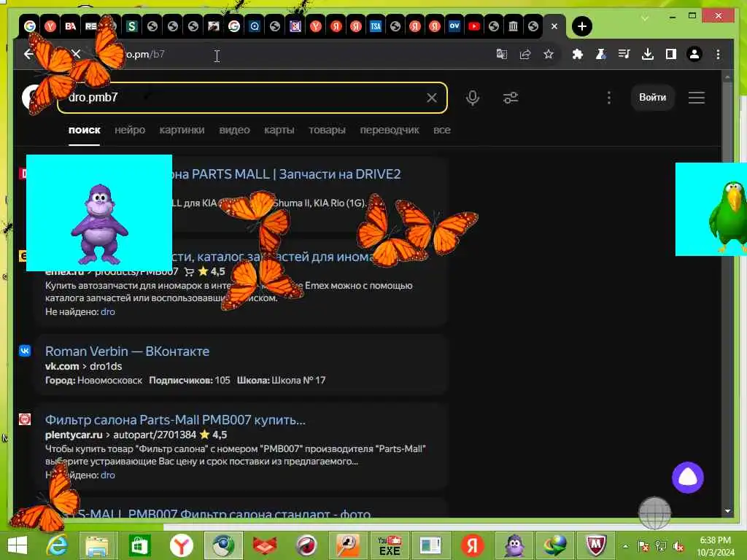Viewport: 747px width, 560px height.
Task: Expand the все tab list
Action: [x=441, y=130]
